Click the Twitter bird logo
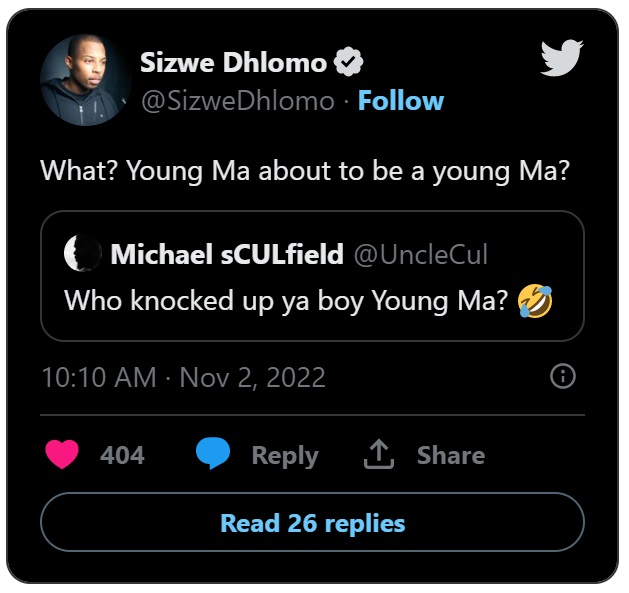The height and width of the screenshot is (593, 629). pos(561,59)
